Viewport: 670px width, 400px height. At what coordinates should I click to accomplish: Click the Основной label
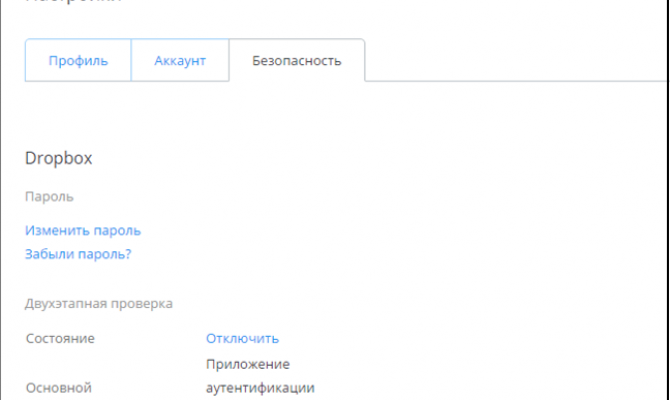(59, 388)
